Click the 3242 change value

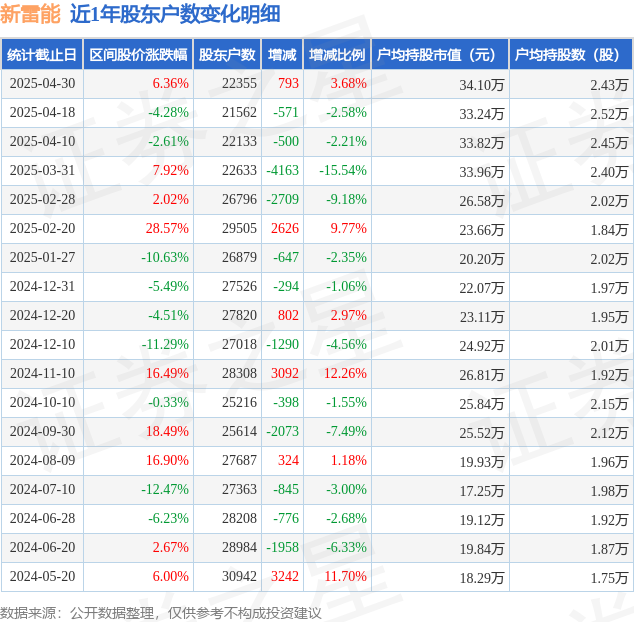(285, 577)
